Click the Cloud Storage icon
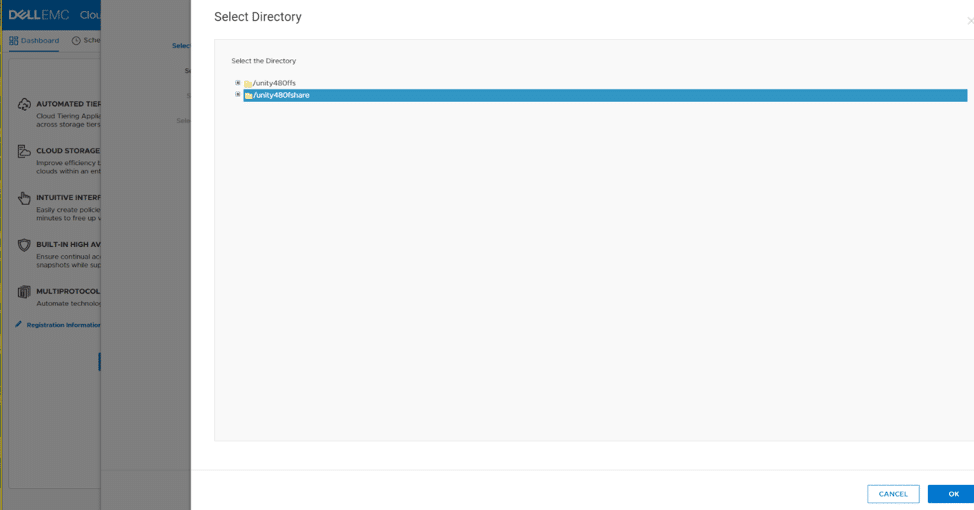The image size is (974, 510). pos(24,151)
